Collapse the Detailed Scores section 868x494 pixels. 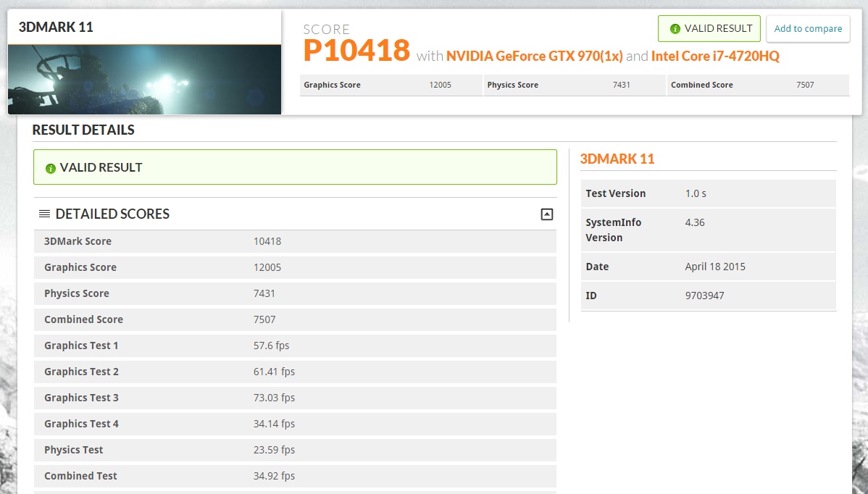tap(546, 214)
